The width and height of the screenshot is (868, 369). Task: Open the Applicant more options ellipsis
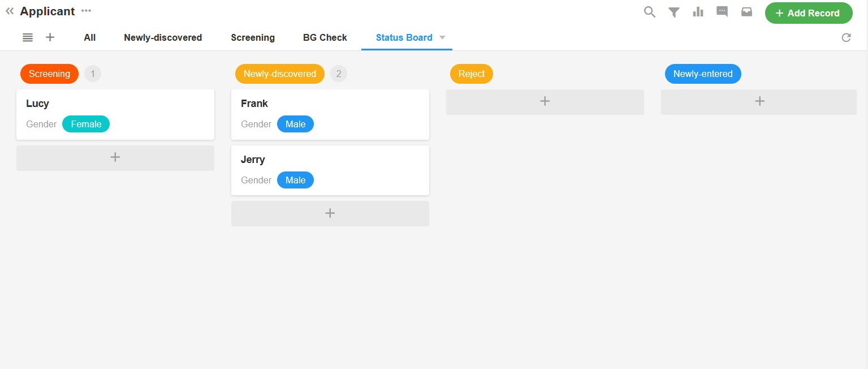pyautogui.click(x=86, y=11)
